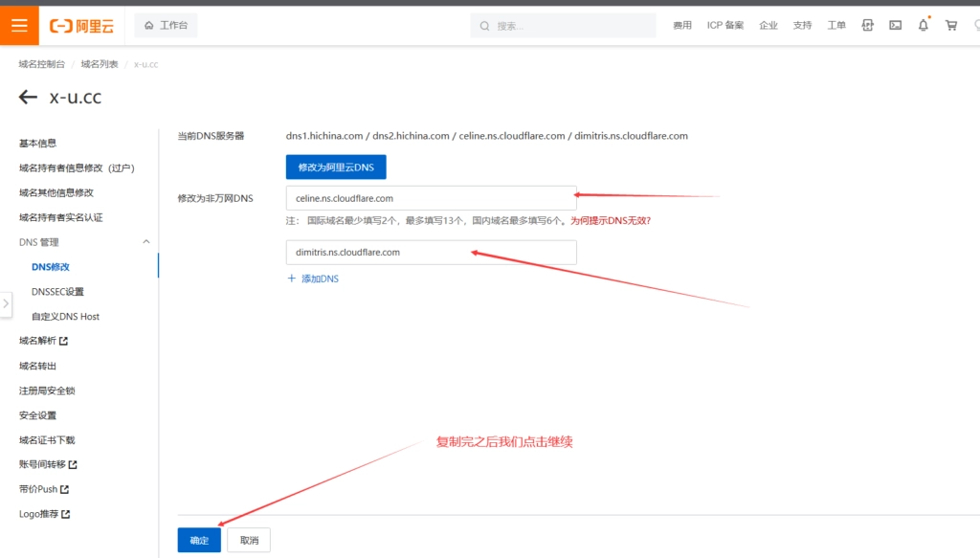Confirm with the 确定 button

199,541
